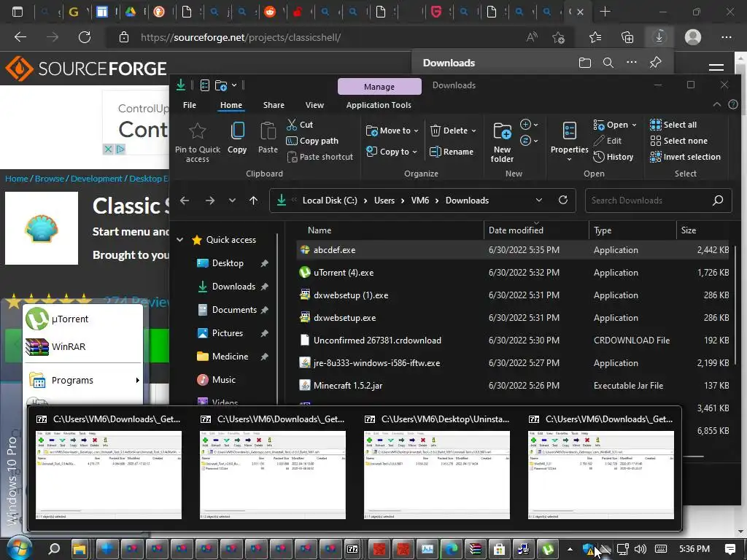
Task: Open downloads folder from Edge Downloads panel
Action: pos(585,63)
